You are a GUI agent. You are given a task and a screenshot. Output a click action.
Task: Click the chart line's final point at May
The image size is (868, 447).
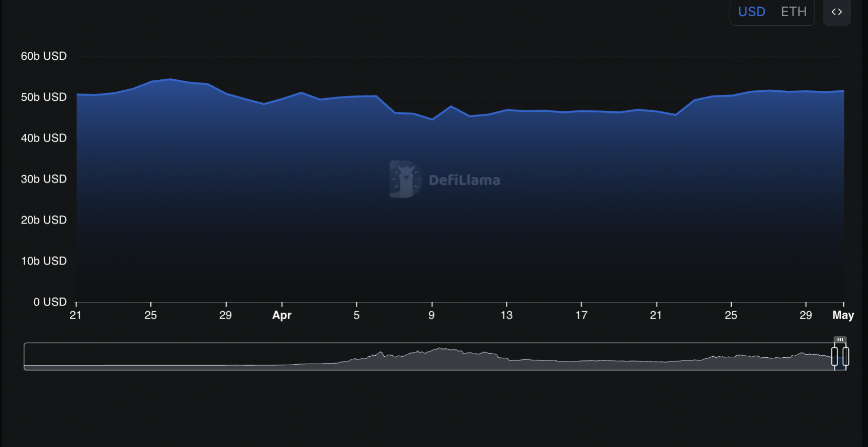tap(843, 91)
